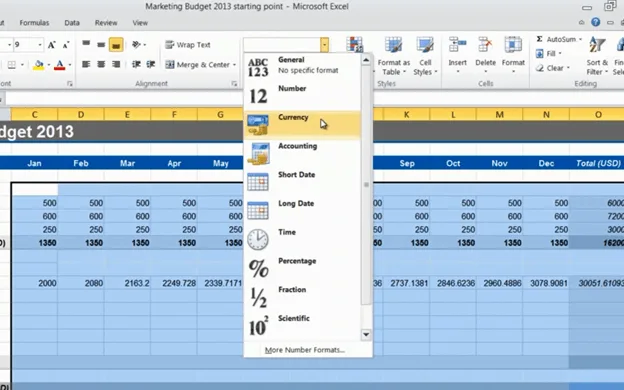Click the Increase Indent icon
This screenshot has width=624, height=390.
click(x=151, y=64)
